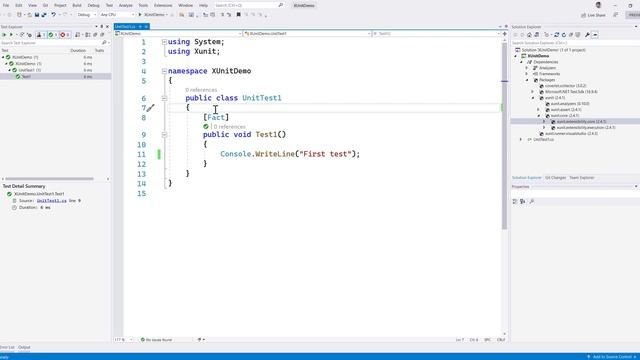Viewport: 640px width, 360px height.
Task: Open the Debug configuration dropdown
Action: click(87, 15)
